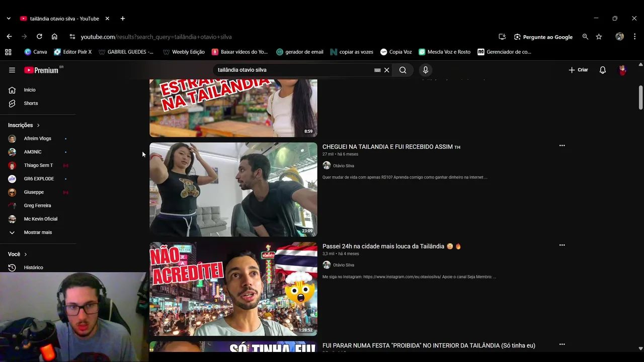Install app icon in address bar
Screen dimensions: 644x362
502,37
